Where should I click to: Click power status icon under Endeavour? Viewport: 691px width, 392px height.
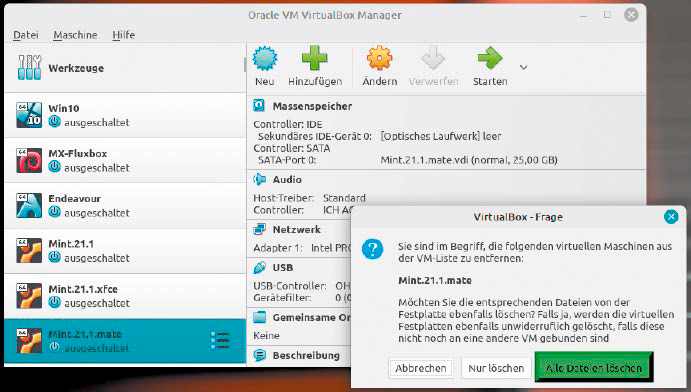pos(55,212)
